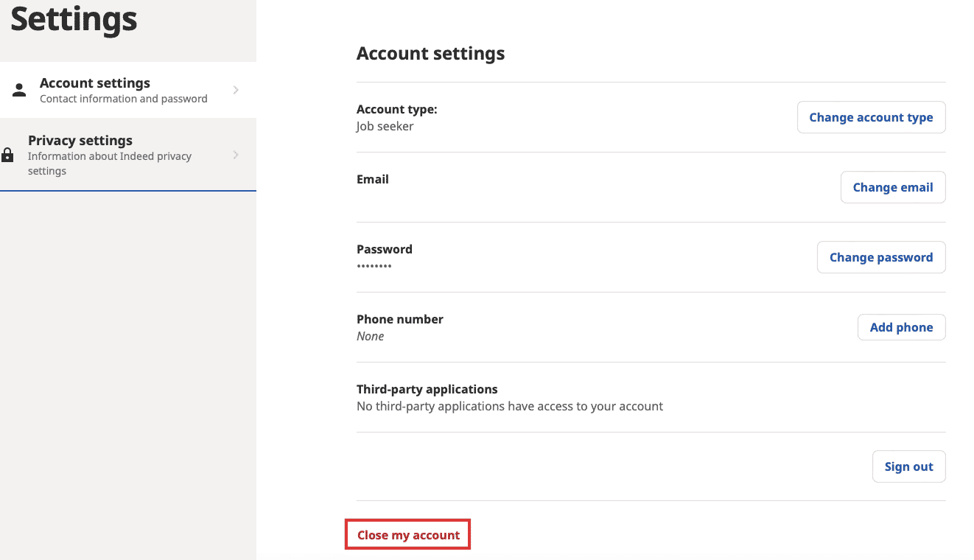
Task: Select the Phone number 'None' value
Action: (371, 336)
